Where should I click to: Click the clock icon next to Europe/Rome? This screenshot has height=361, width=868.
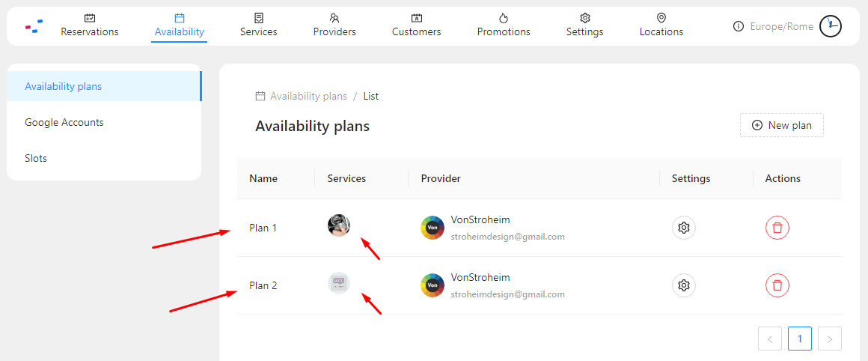pyautogui.click(x=831, y=26)
